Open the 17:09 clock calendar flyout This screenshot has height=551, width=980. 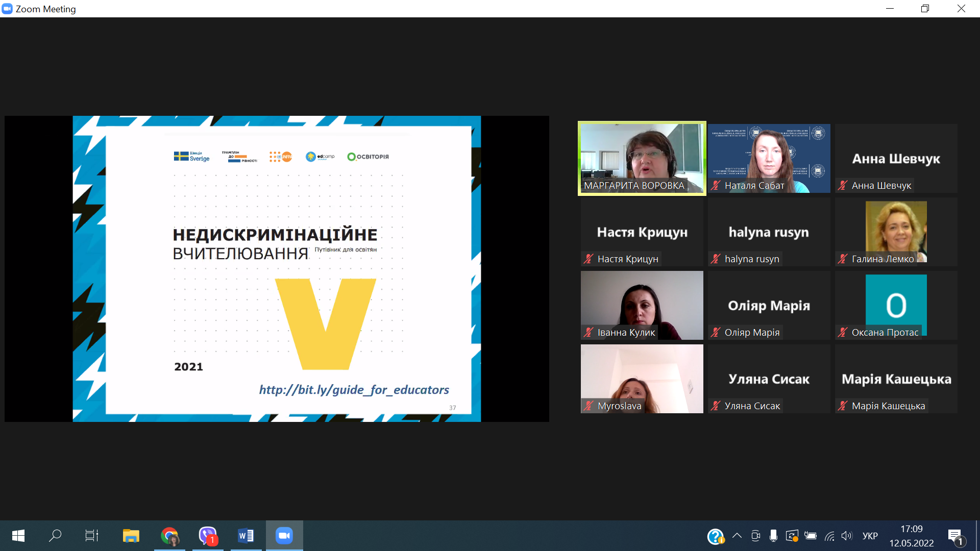[x=911, y=536]
